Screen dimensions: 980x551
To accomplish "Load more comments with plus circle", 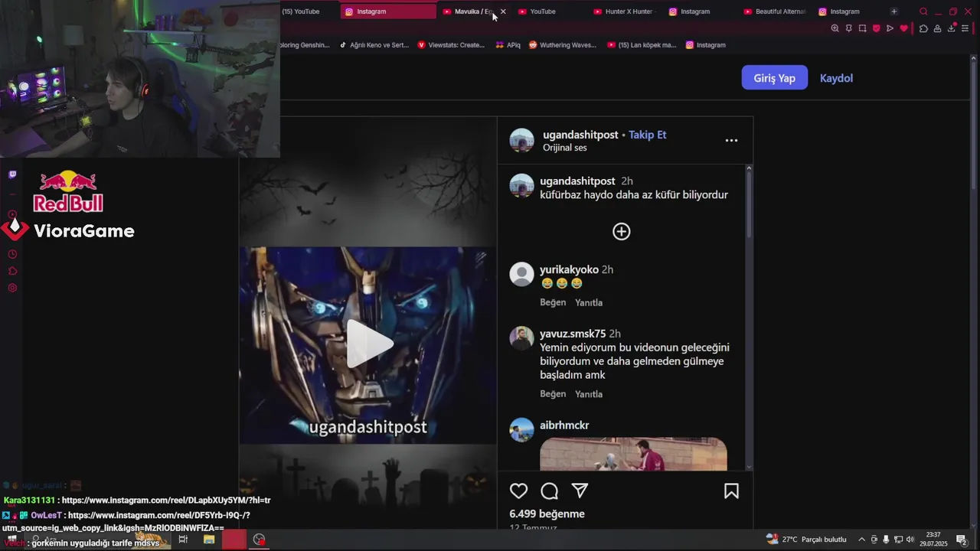I will pyautogui.click(x=622, y=231).
